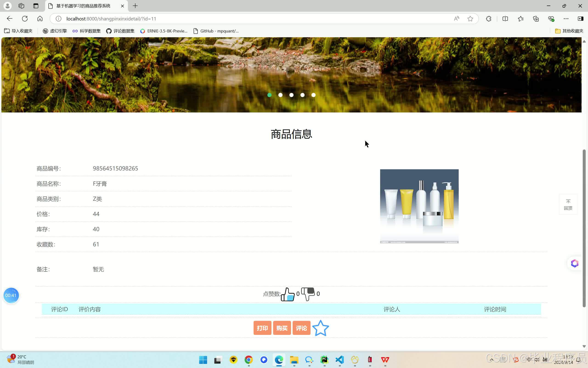Click the 评论 comment button
The width and height of the screenshot is (588, 368).
(302, 328)
